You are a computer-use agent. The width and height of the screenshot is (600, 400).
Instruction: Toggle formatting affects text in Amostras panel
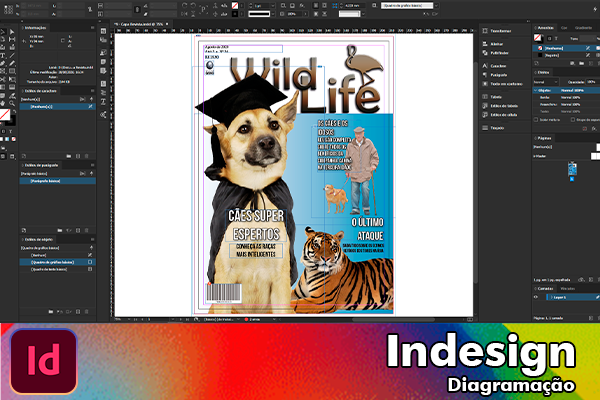(556, 39)
